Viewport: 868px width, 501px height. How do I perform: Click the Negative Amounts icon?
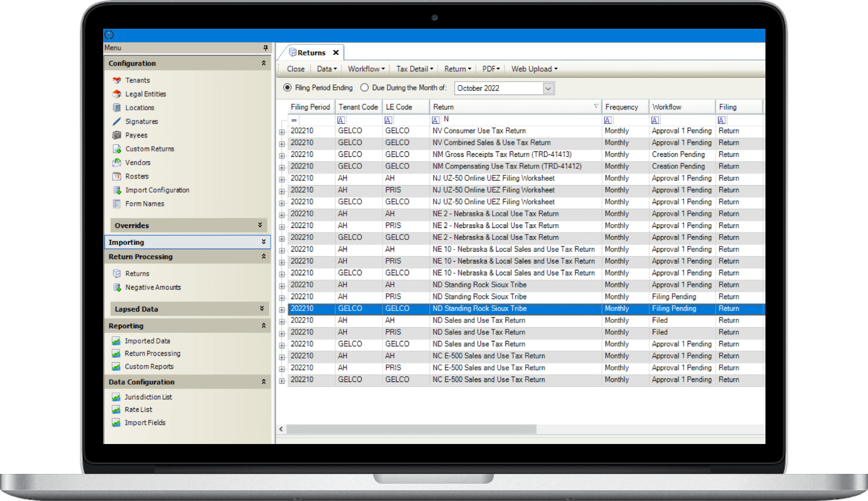pos(117,287)
